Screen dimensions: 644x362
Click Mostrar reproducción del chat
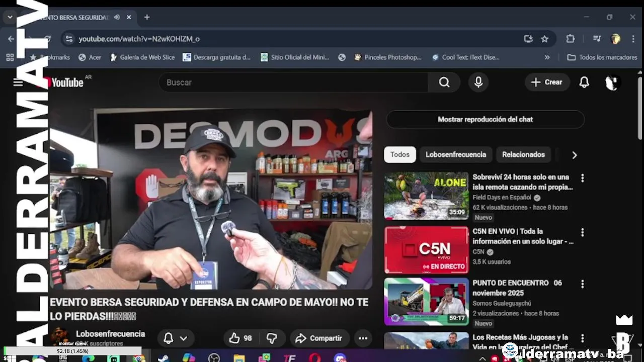point(485,119)
